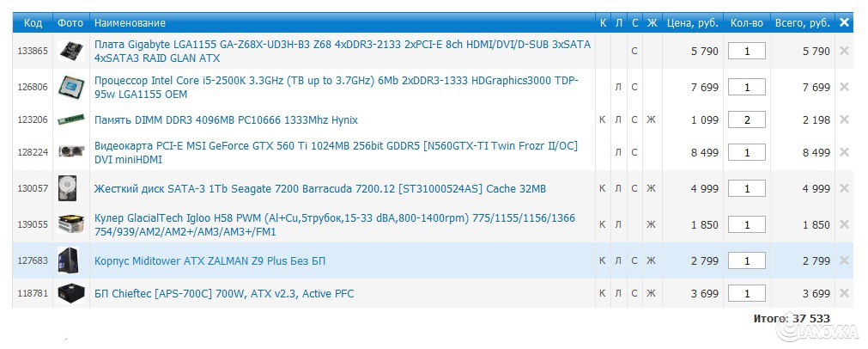Delete Intel Core i5-2500K from list
This screenshot has height=349, width=868.
pyautogui.click(x=844, y=87)
